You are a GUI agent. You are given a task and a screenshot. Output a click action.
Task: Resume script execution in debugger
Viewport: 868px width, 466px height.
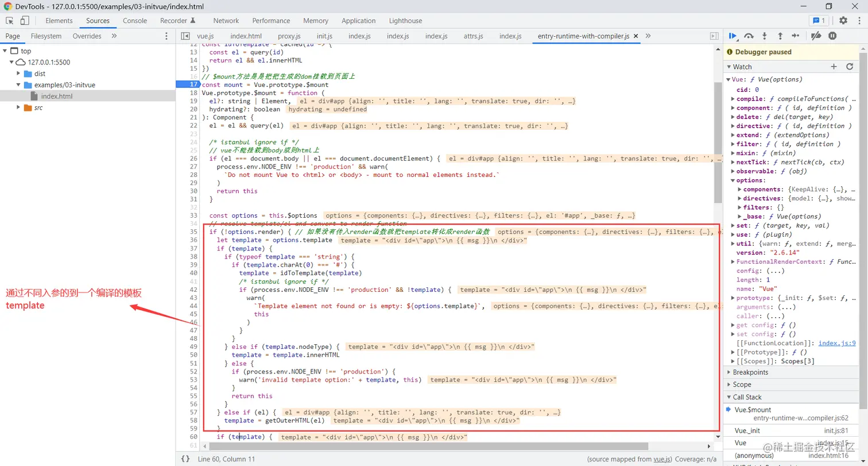(733, 36)
